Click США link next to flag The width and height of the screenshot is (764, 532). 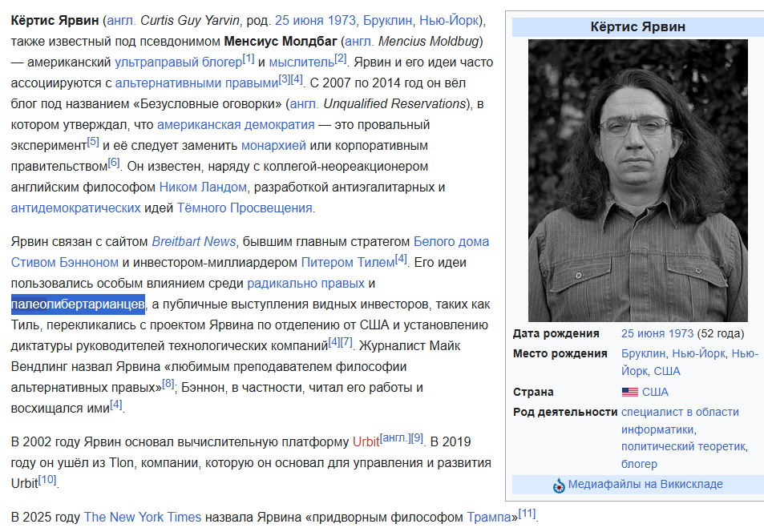click(x=655, y=392)
